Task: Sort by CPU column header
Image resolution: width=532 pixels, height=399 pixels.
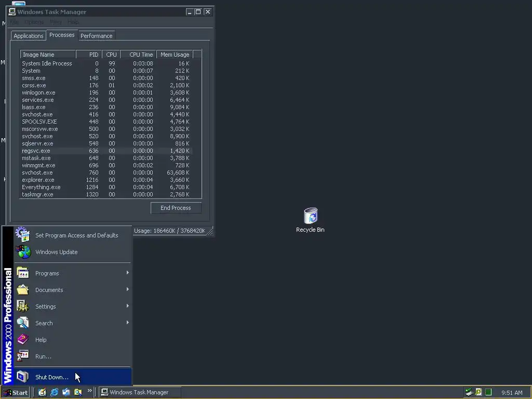Action: click(111, 55)
